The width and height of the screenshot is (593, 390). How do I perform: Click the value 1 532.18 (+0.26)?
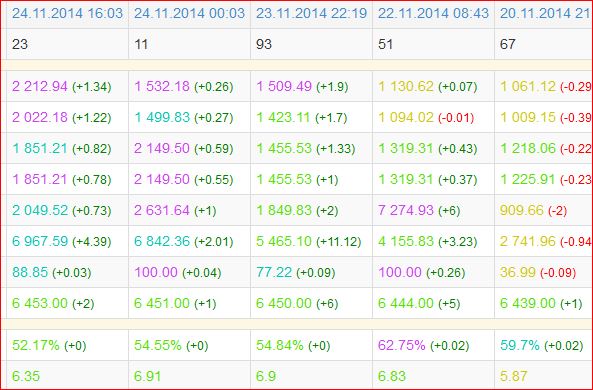(x=184, y=87)
